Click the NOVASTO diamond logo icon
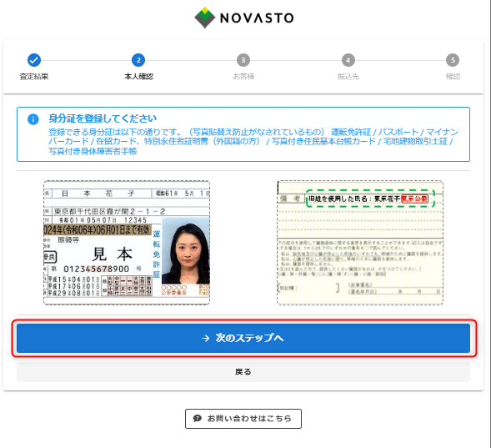This screenshot has height=448, width=491. [x=204, y=18]
